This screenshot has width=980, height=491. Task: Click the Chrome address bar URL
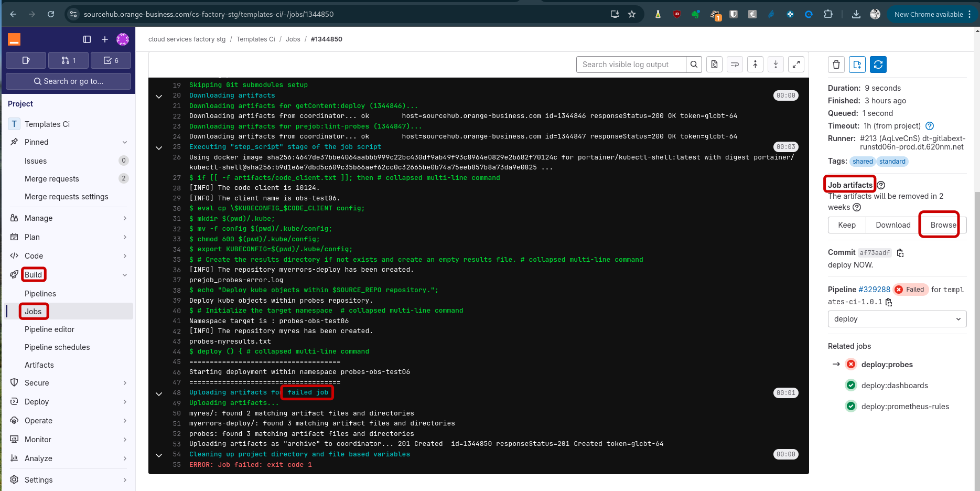pyautogui.click(x=209, y=14)
